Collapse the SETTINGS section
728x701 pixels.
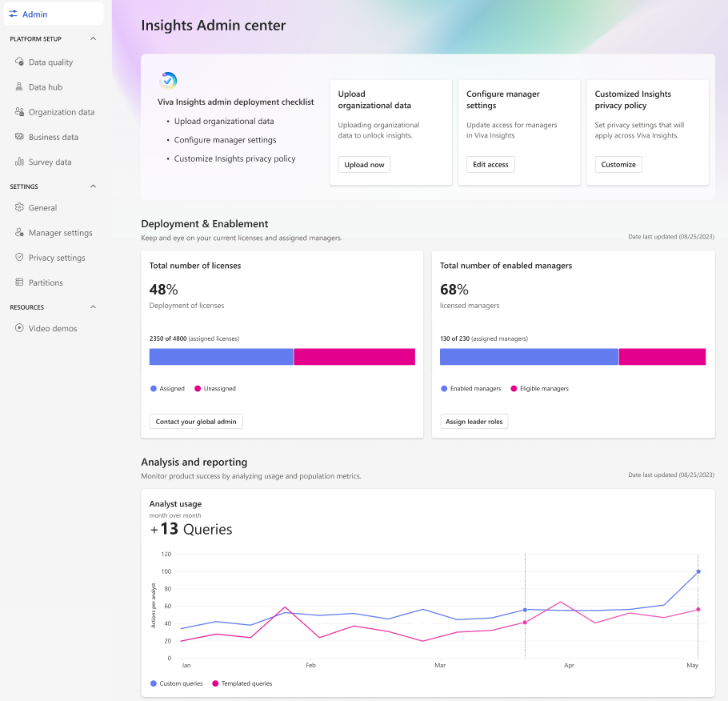click(93, 186)
